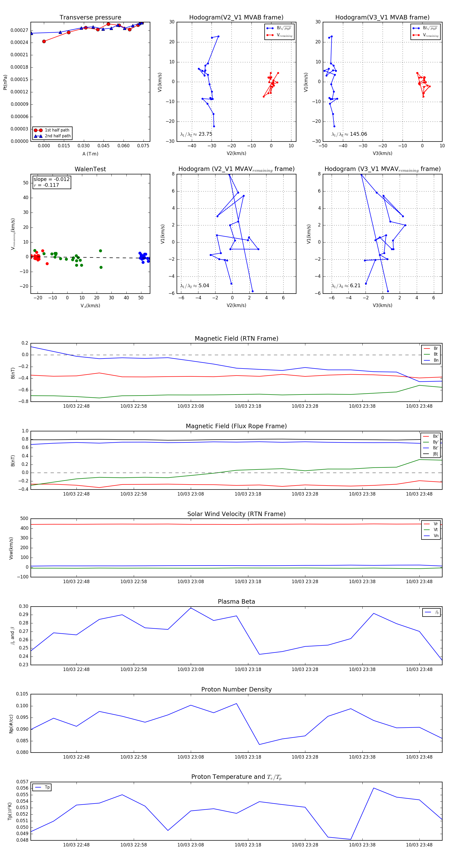The width and height of the screenshot is (473, 868).
Task: Click '10/03 22:48' tick under Magnetic Field RTN plot
Action: (x=76, y=406)
